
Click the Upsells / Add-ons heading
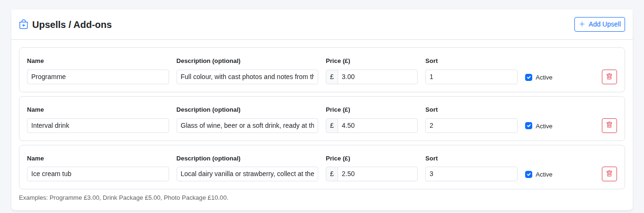point(72,25)
